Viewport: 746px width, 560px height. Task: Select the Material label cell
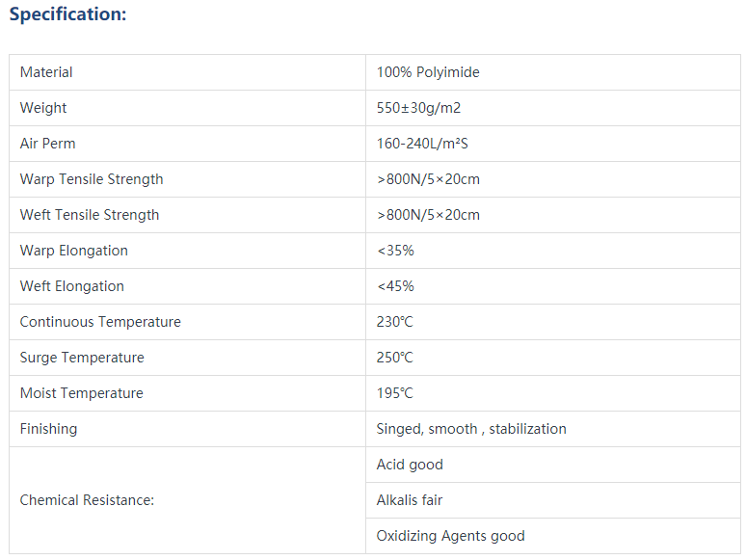tap(187, 72)
